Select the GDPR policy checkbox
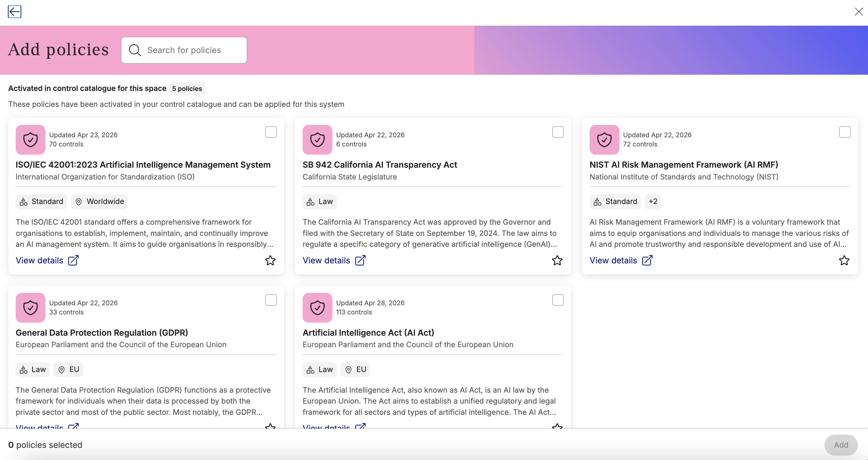 tap(271, 300)
